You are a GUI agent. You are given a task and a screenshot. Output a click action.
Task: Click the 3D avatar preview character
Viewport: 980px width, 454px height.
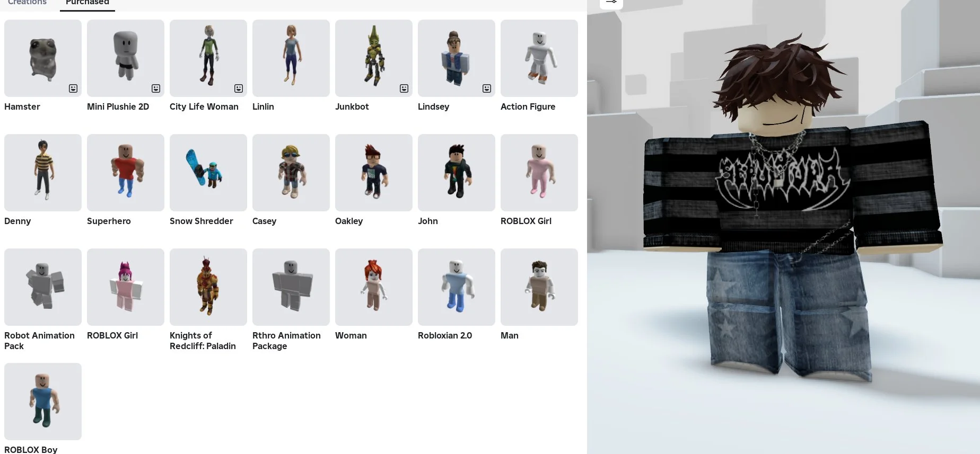pos(790,212)
